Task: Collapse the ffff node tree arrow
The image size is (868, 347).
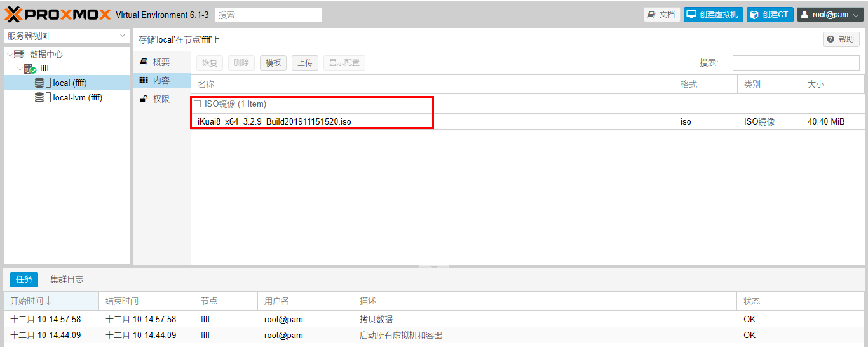Action: [20, 69]
